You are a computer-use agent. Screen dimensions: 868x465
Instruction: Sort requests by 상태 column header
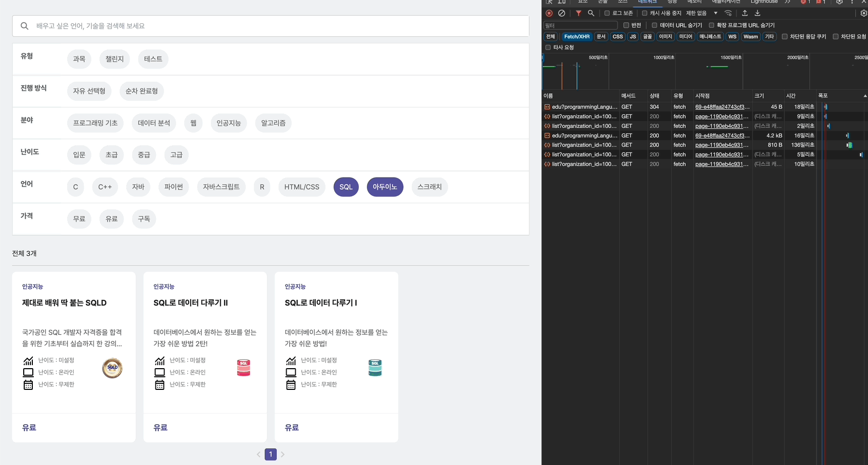point(659,96)
